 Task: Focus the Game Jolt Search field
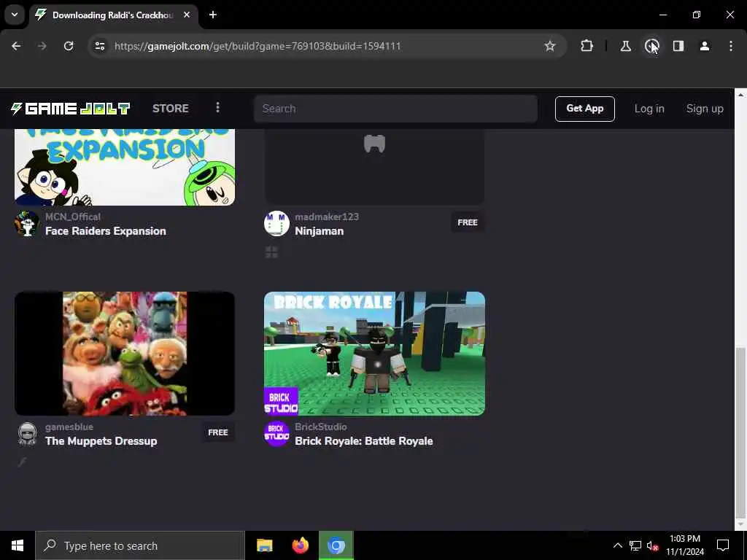(x=395, y=109)
